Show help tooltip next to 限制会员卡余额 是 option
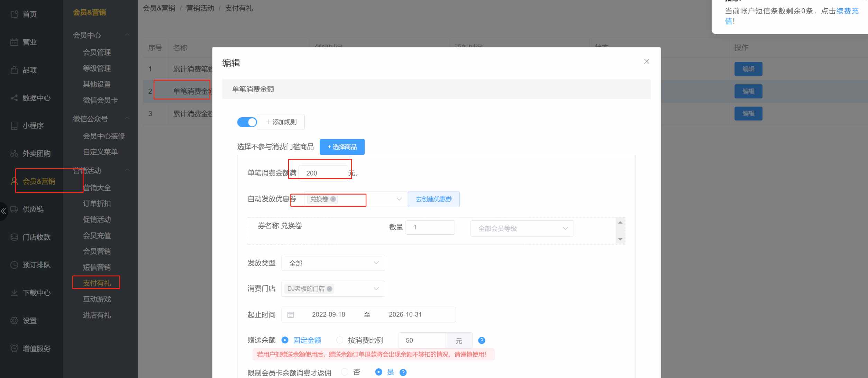The height and width of the screenshot is (378, 868). (403, 372)
